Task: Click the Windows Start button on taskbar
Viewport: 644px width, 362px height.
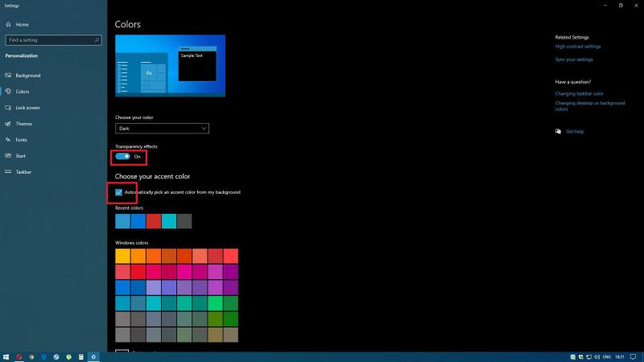Action: click(6, 356)
